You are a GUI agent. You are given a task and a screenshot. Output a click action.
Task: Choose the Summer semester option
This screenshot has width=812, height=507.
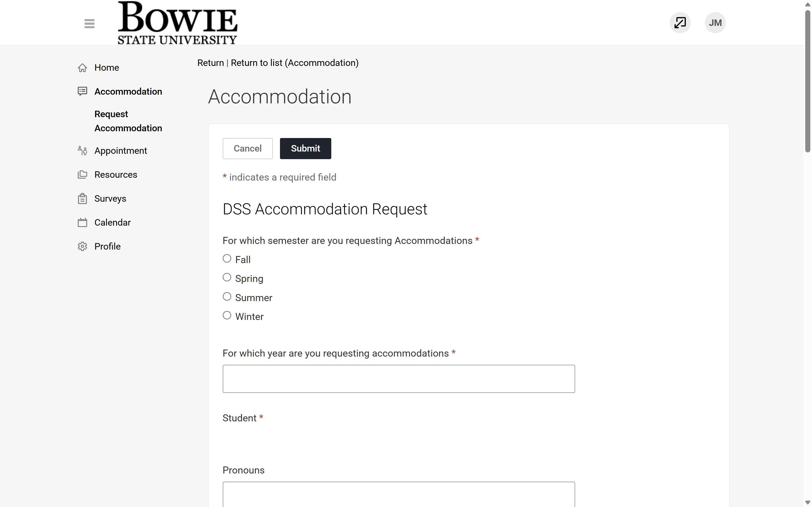click(227, 296)
